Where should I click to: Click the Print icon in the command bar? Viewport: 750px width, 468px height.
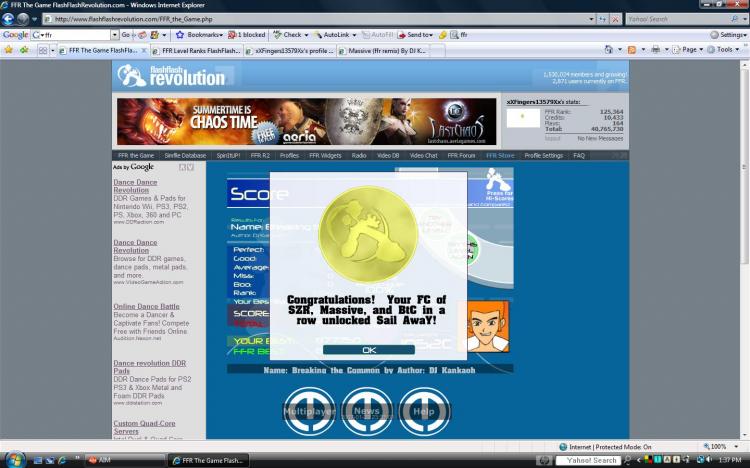(x=655, y=50)
